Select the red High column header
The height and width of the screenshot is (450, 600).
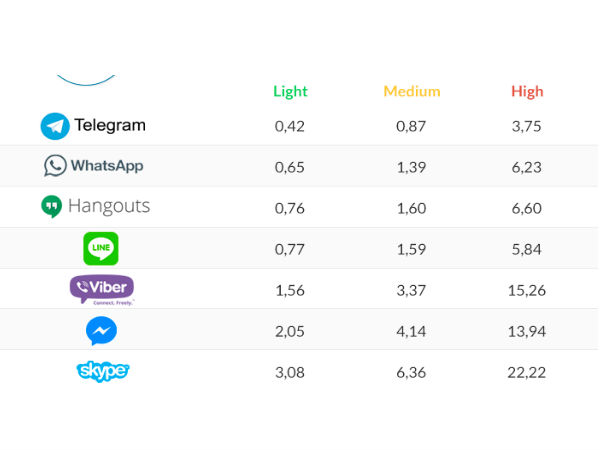click(527, 92)
